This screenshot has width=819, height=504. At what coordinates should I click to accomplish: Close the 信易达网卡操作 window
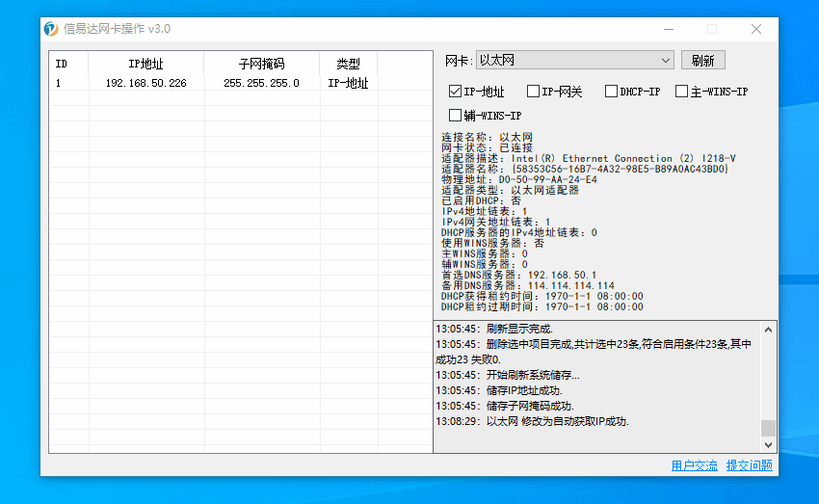coord(755,29)
